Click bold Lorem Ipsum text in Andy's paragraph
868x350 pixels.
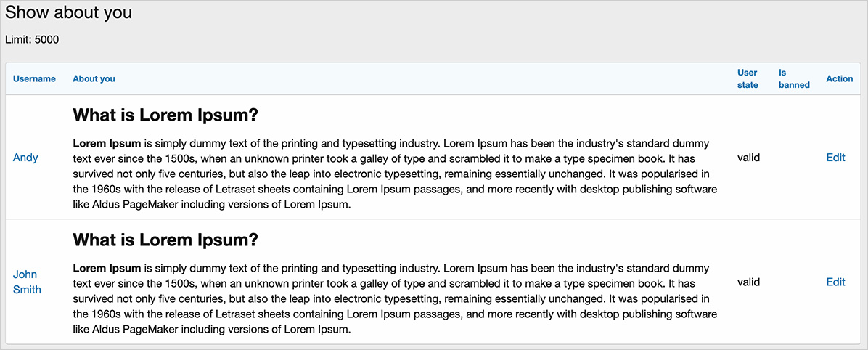click(x=107, y=144)
